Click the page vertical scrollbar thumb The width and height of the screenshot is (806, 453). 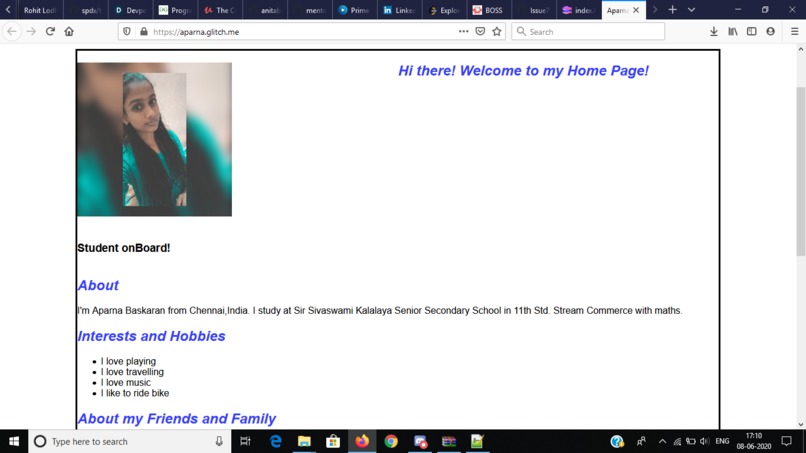(x=800, y=171)
